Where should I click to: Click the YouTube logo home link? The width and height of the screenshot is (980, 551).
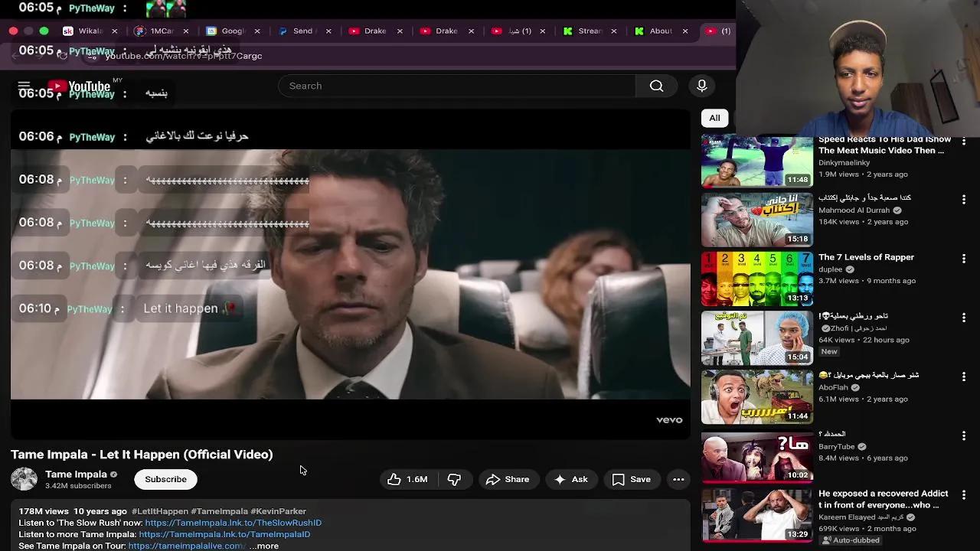pos(80,86)
